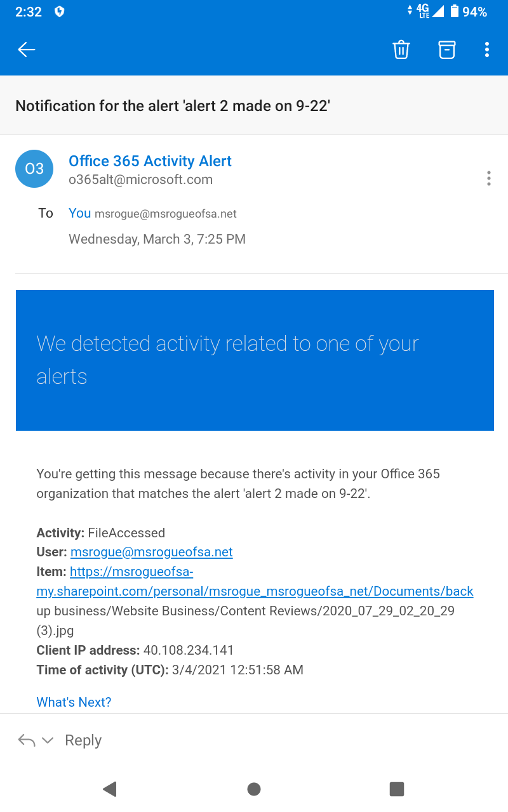
Task: Open Android recent apps square button
Action: (x=397, y=789)
